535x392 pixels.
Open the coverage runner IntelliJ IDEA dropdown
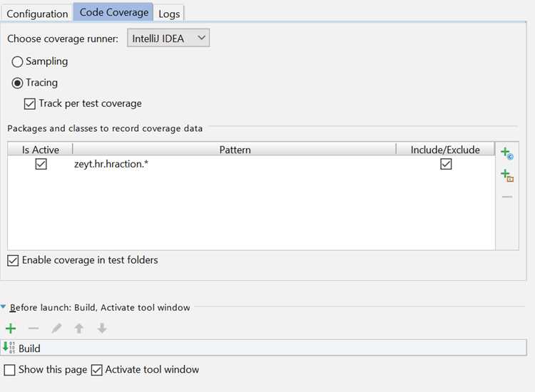168,38
